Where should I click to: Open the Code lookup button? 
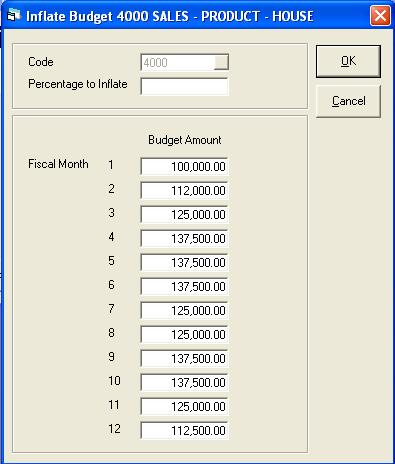pyautogui.click(x=221, y=62)
